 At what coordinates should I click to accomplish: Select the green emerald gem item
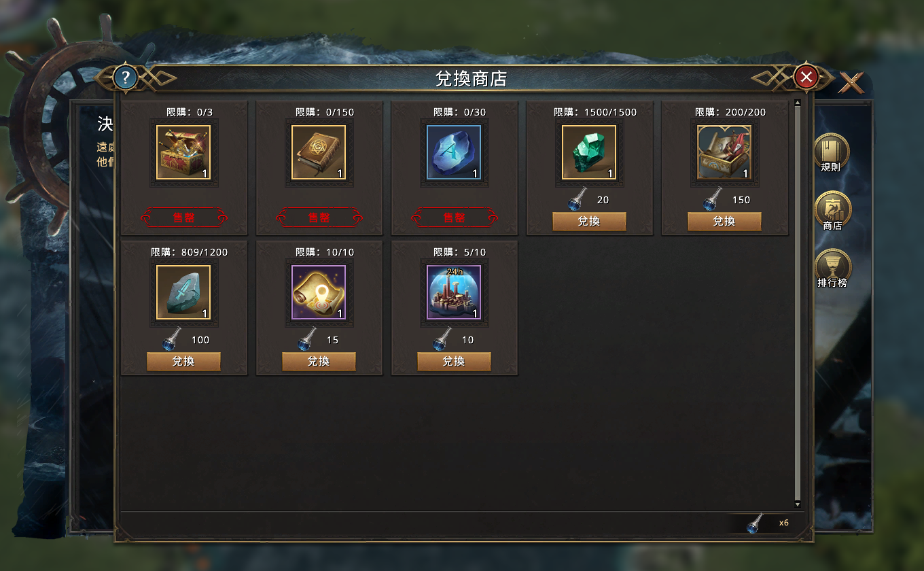589,152
